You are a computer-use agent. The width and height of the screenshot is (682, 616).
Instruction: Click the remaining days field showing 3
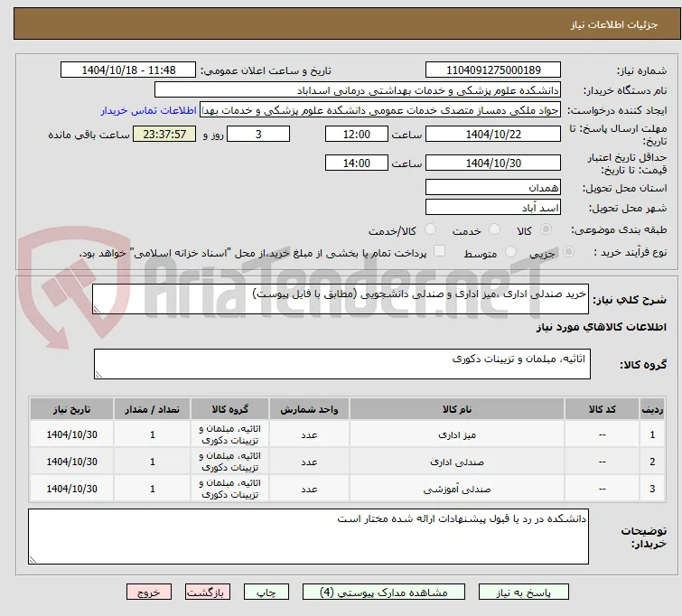coord(258,134)
